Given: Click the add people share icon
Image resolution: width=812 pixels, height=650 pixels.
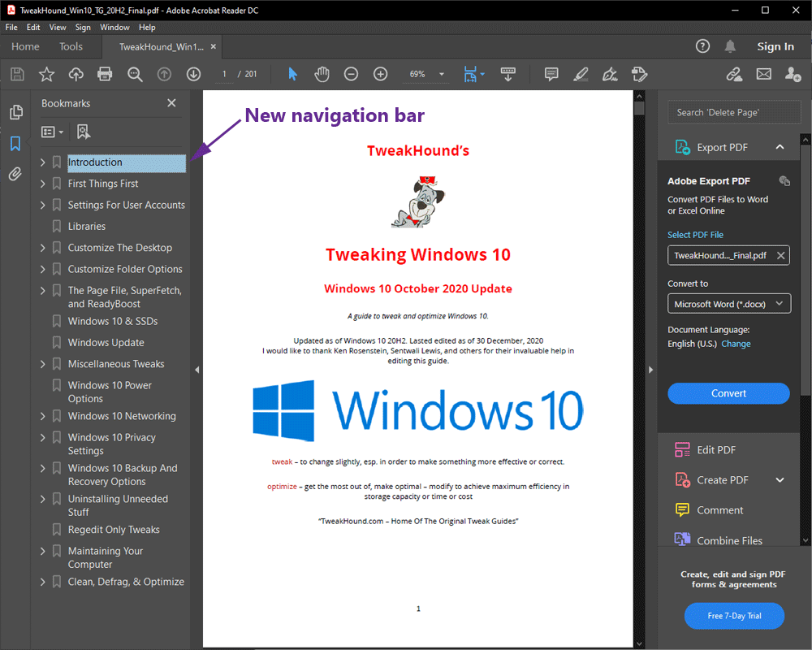Looking at the screenshot, I should [x=793, y=74].
